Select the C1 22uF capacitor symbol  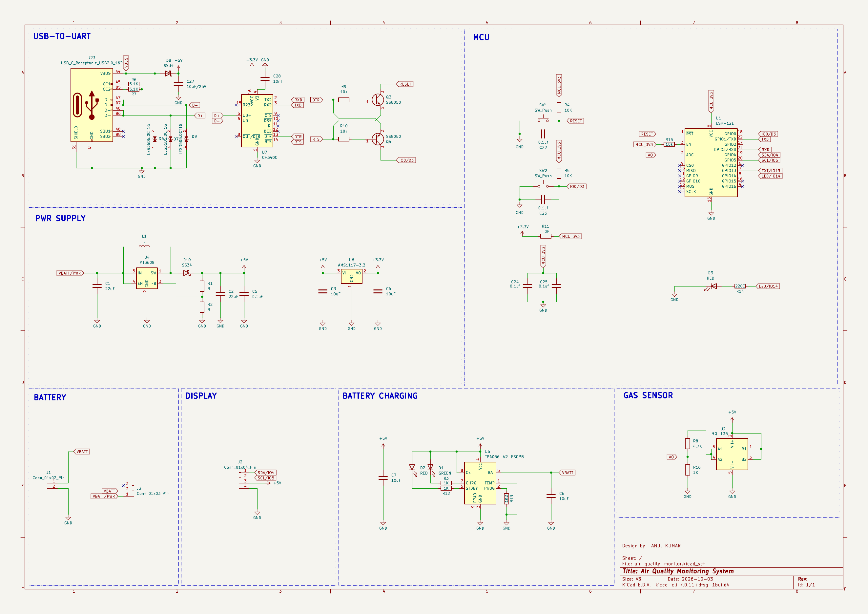[x=97, y=286]
